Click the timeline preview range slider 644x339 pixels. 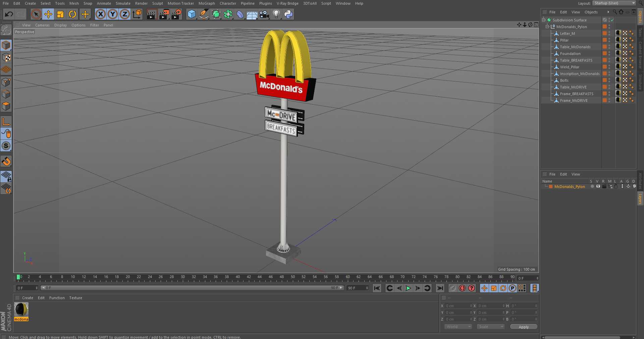click(x=192, y=288)
